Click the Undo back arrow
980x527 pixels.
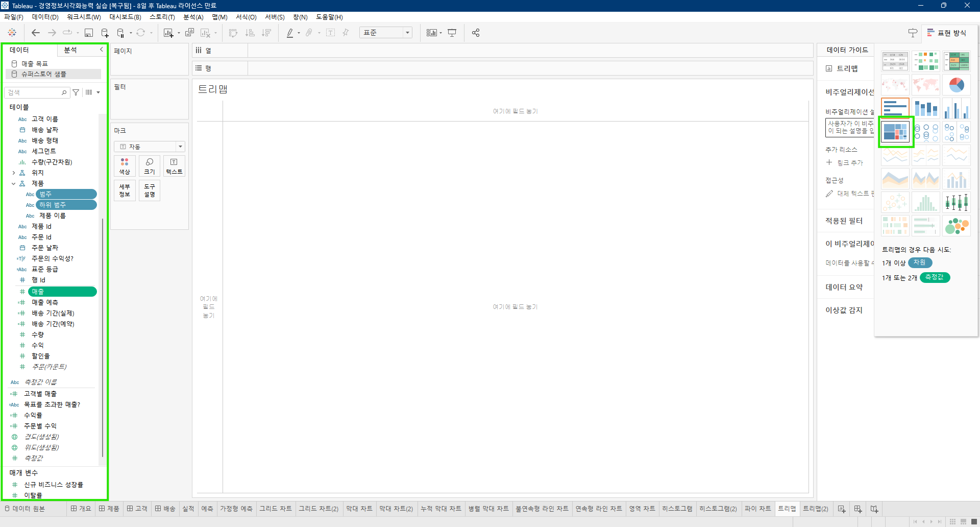(35, 33)
